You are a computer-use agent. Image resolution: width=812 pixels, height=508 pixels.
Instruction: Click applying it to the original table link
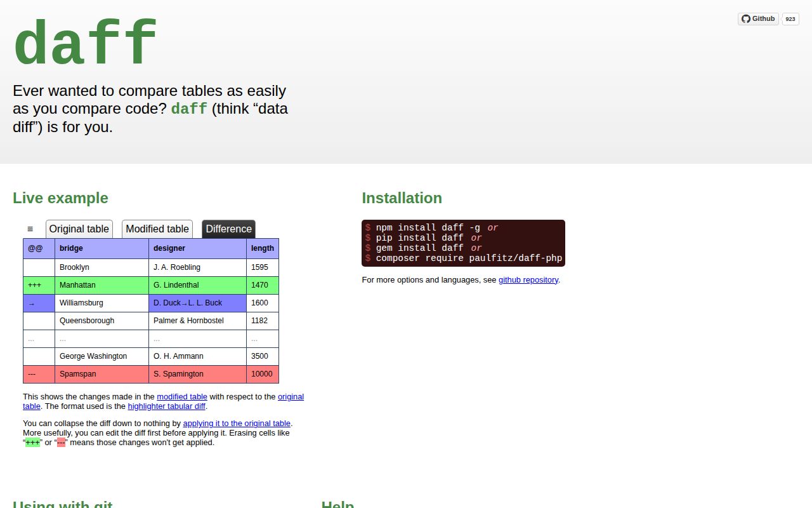237,424
